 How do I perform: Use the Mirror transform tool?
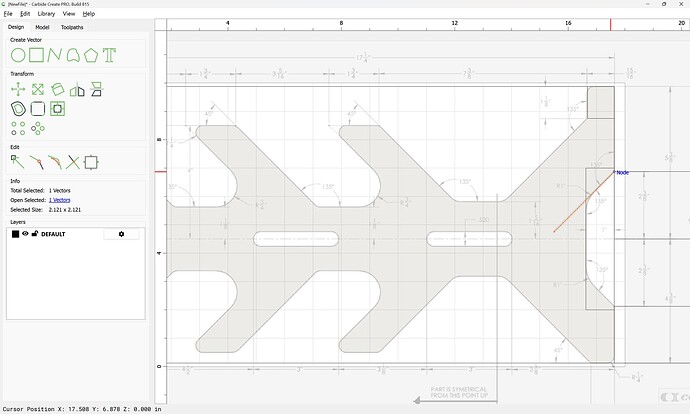pyautogui.click(x=77, y=89)
